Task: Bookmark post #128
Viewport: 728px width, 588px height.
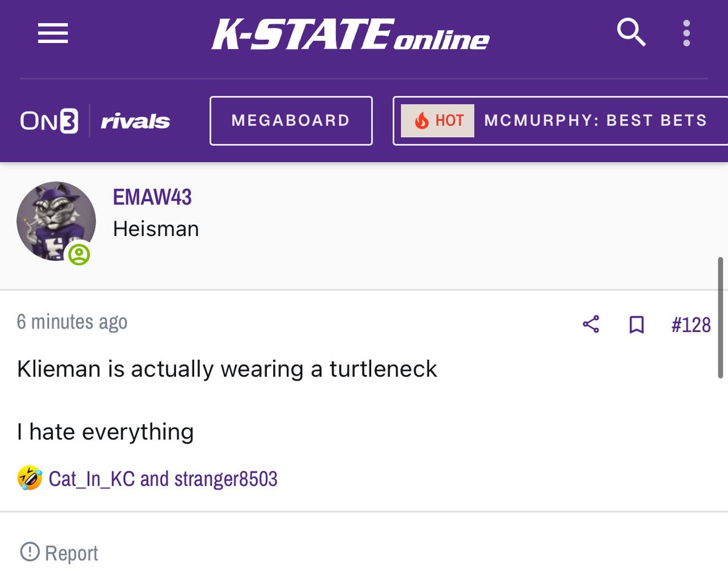Action: pyautogui.click(x=636, y=325)
